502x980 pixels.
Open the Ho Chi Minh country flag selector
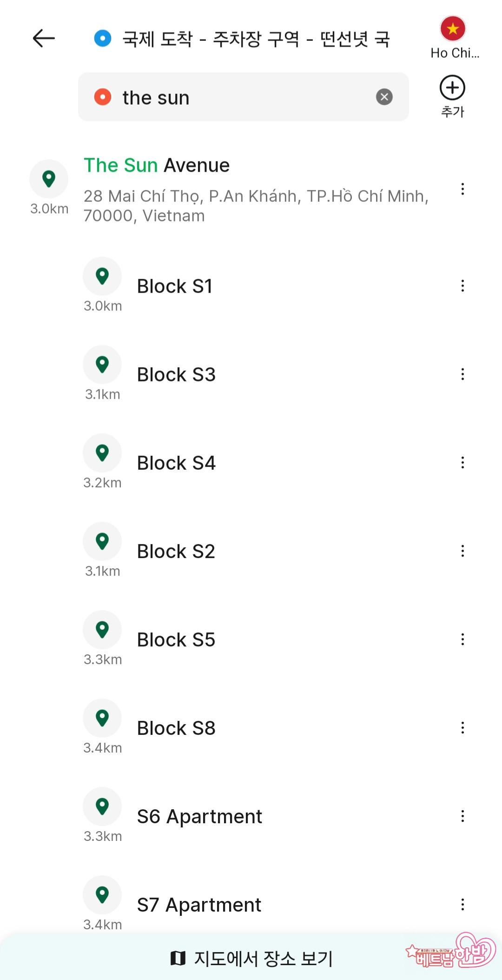[x=453, y=29]
